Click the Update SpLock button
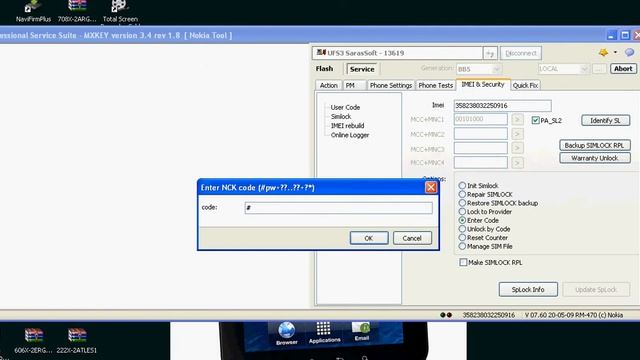 pyautogui.click(x=596, y=289)
